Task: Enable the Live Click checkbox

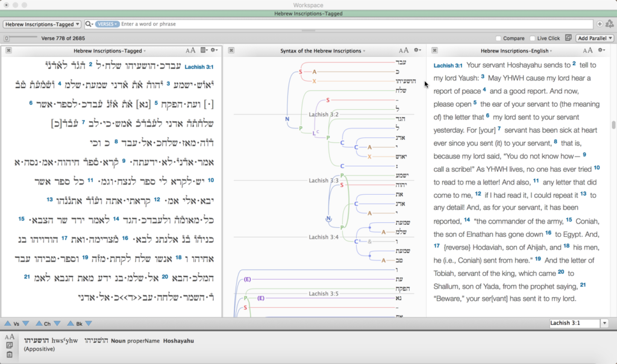Action: point(533,37)
